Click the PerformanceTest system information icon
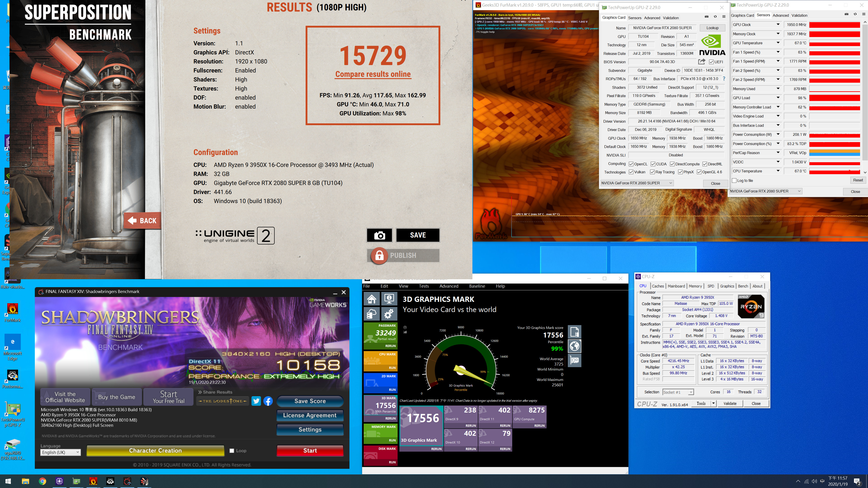The height and width of the screenshot is (488, 868). click(x=389, y=299)
